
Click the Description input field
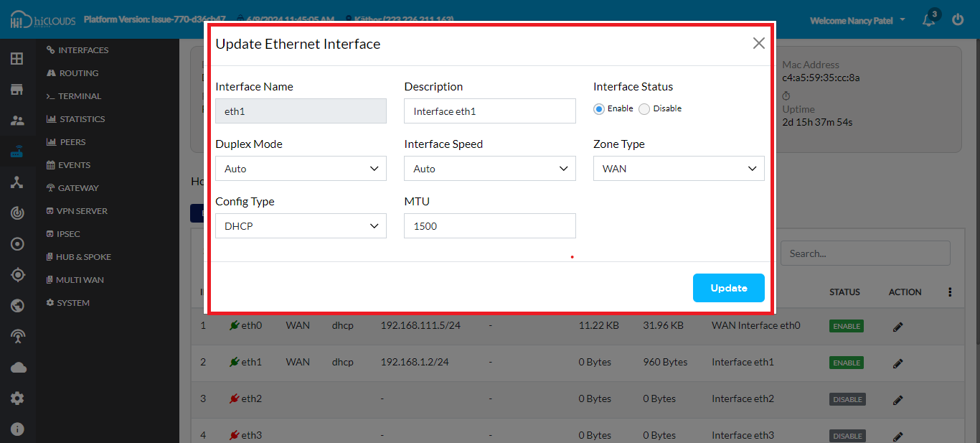pos(490,111)
